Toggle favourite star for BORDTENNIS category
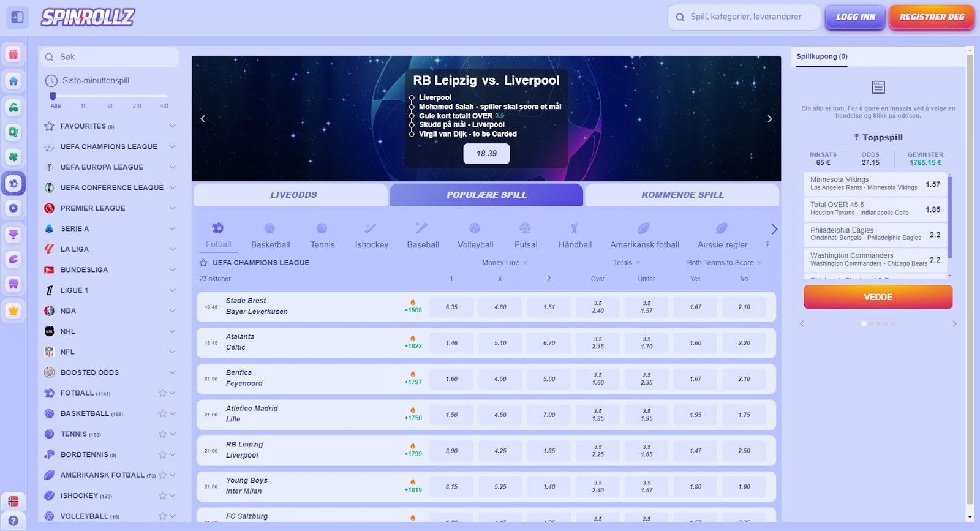This screenshot has height=531, width=980. click(x=162, y=455)
